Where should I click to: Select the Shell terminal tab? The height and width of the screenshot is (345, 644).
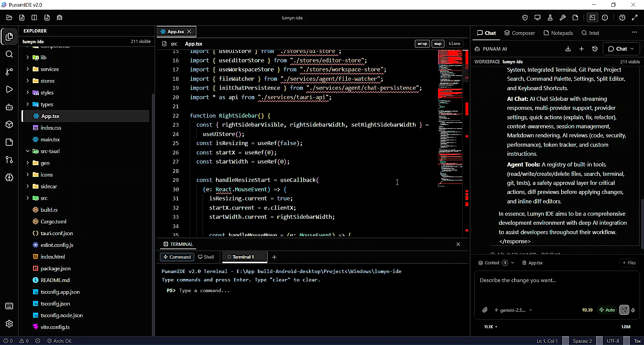206,257
